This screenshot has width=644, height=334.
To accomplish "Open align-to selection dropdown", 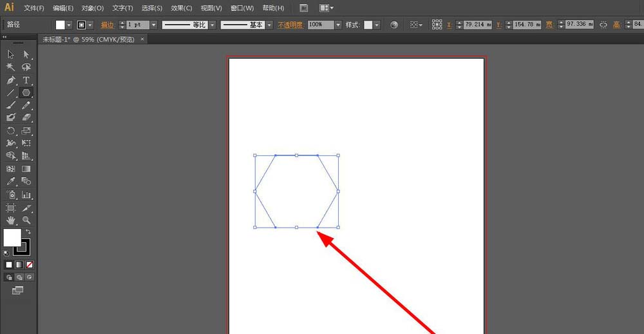I will (x=416, y=25).
